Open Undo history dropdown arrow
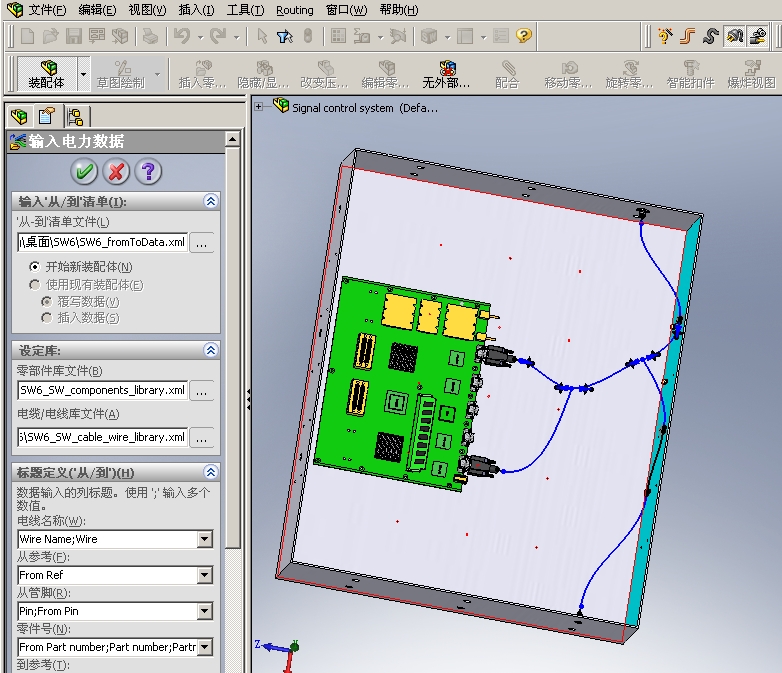Screen dimensions: 782x673 [200, 37]
